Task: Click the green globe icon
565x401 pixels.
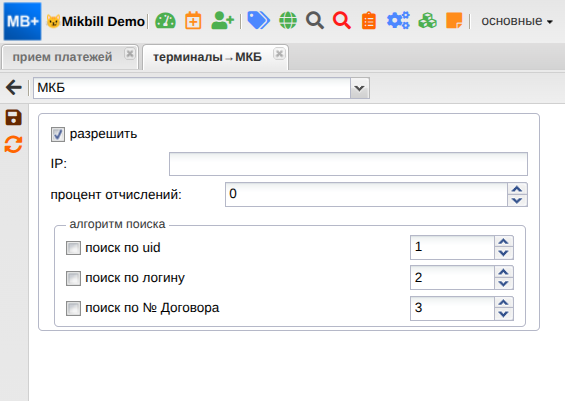Action: [x=288, y=21]
